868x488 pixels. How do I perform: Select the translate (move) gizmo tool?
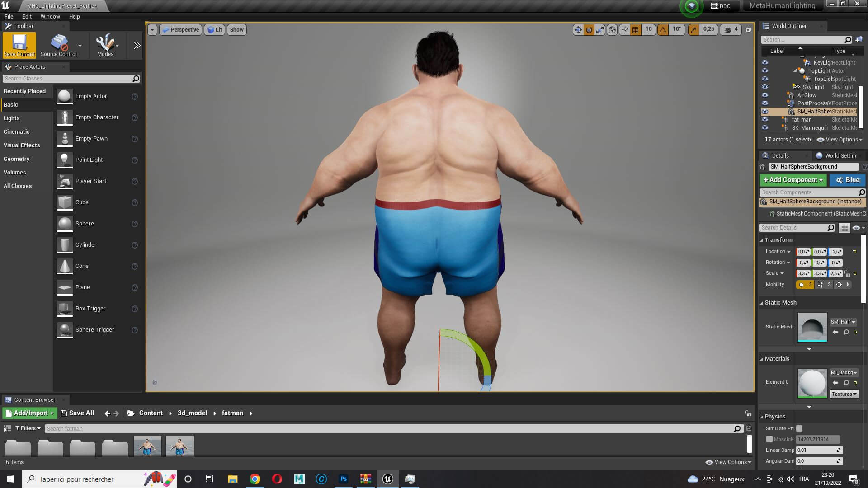point(578,30)
